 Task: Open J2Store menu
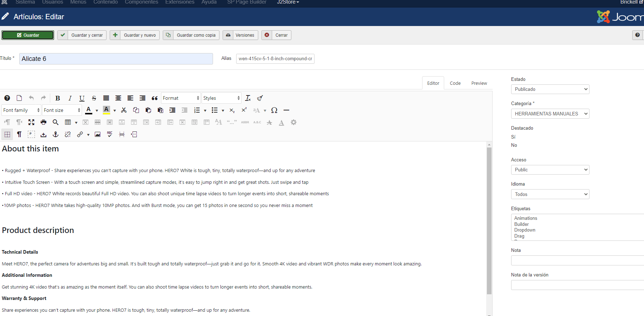[288, 2]
